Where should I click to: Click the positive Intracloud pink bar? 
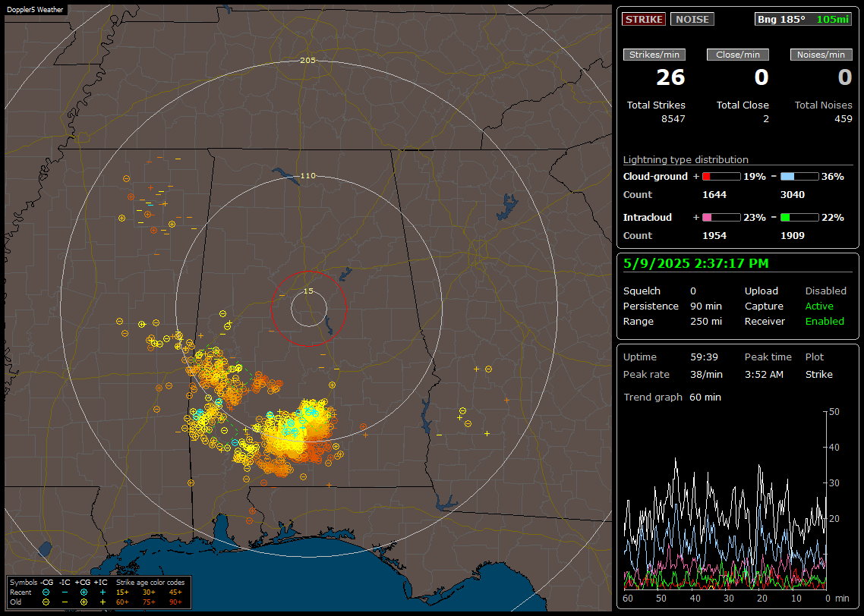tap(721, 218)
